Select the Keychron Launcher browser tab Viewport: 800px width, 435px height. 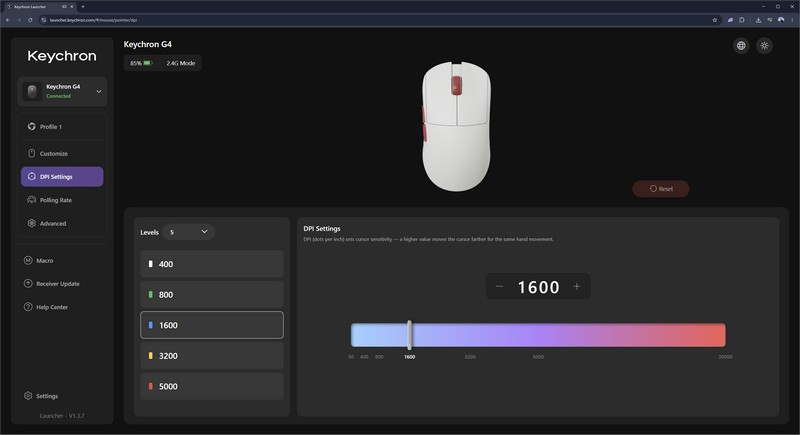[x=40, y=7]
